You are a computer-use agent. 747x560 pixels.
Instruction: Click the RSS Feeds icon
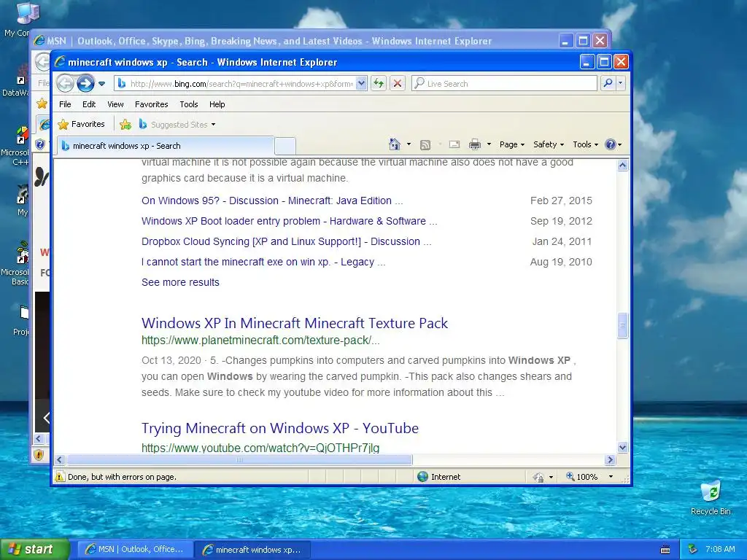pos(425,145)
